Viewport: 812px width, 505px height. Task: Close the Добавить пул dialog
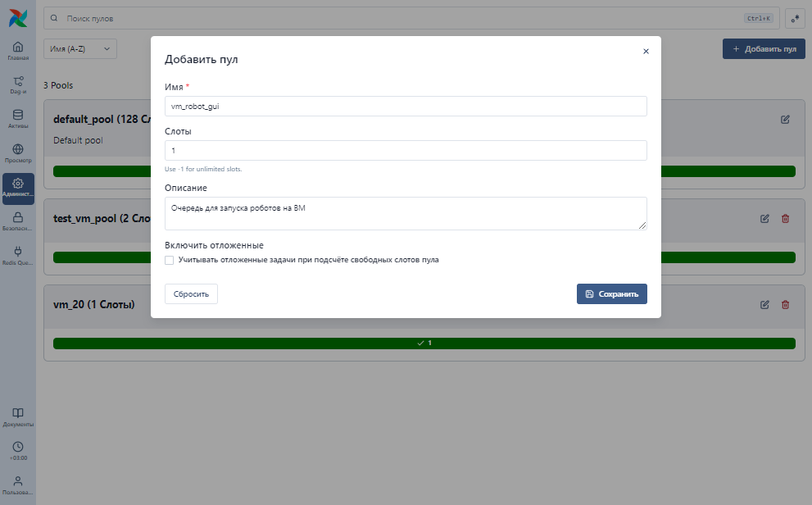646,52
